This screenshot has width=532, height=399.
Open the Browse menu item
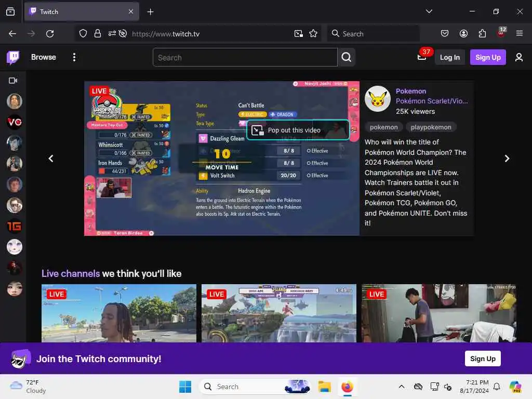(x=44, y=57)
